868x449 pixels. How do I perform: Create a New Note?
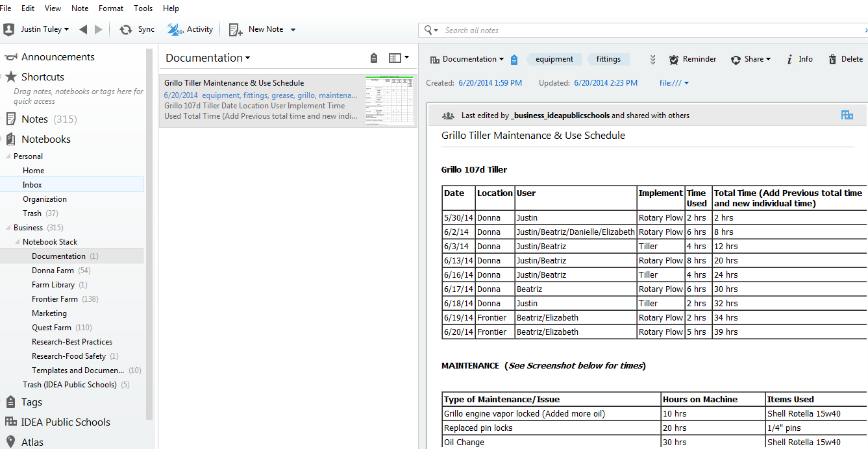(x=256, y=29)
